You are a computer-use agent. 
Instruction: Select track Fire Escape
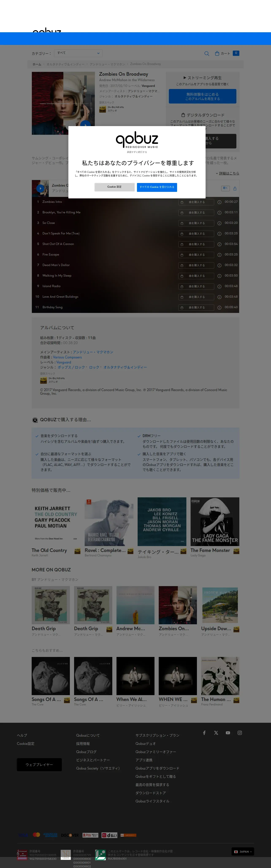(x=51, y=255)
